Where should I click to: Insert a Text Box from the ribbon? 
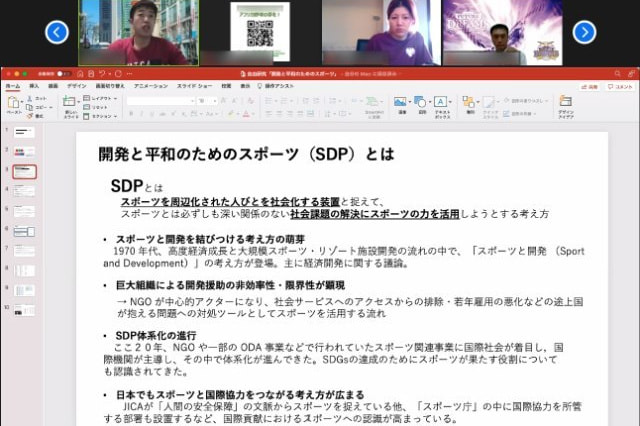tap(440, 102)
